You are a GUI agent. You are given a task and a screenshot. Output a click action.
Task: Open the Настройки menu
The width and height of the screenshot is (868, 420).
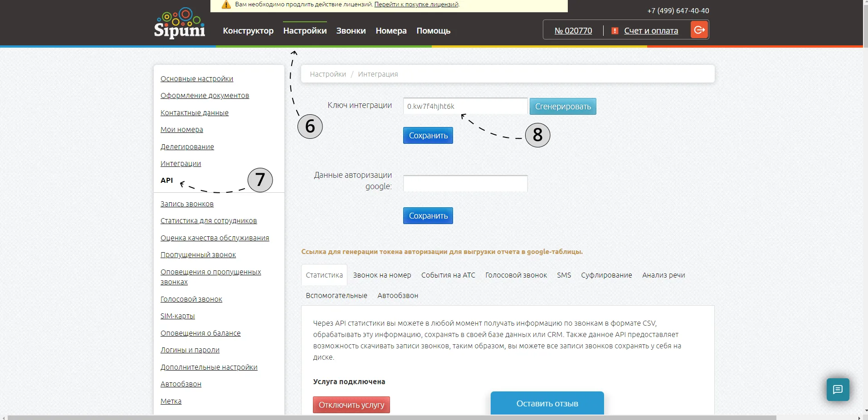[x=305, y=31]
